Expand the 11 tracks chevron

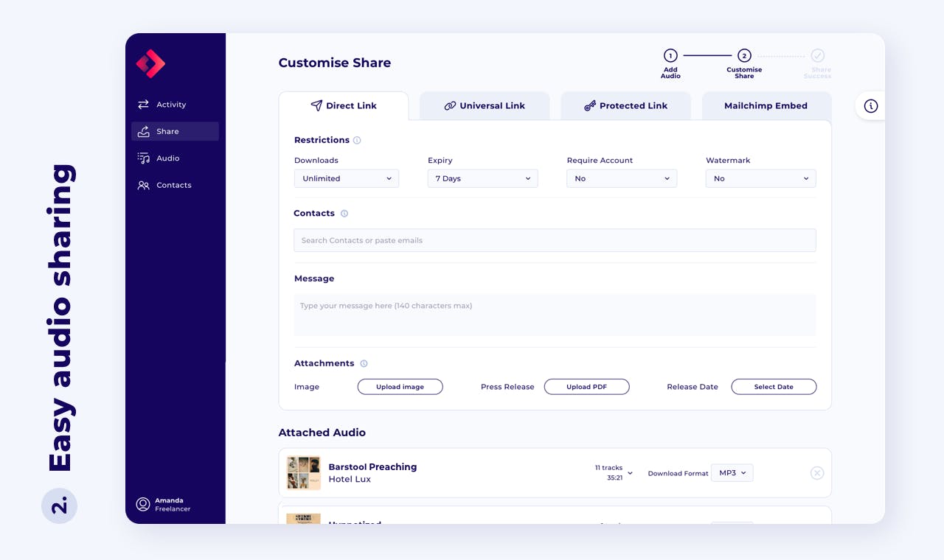click(630, 473)
